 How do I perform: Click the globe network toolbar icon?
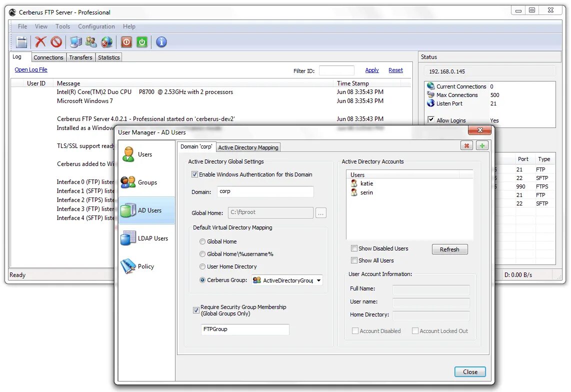pos(106,42)
